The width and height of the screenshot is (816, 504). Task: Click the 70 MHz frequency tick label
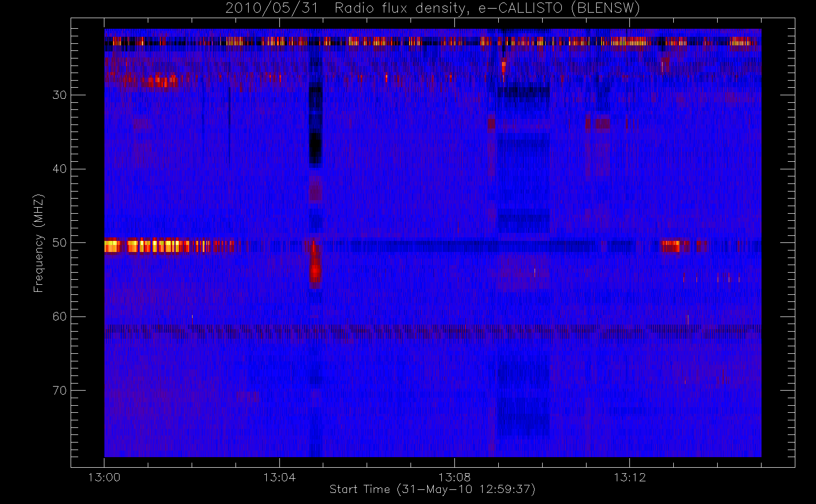(60, 391)
